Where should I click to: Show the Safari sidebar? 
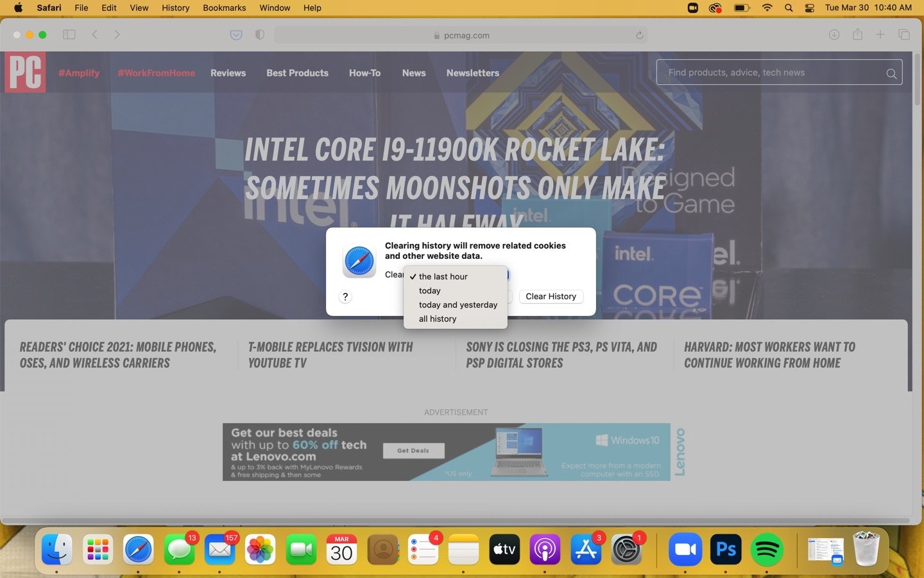coord(69,35)
